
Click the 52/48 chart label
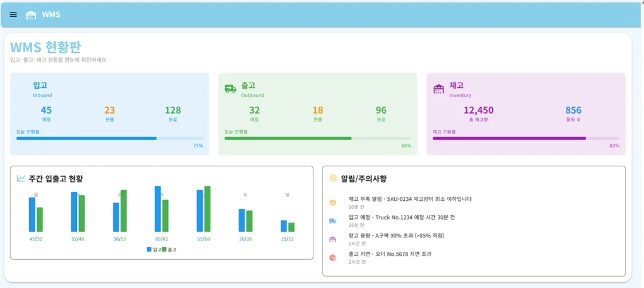coord(77,239)
